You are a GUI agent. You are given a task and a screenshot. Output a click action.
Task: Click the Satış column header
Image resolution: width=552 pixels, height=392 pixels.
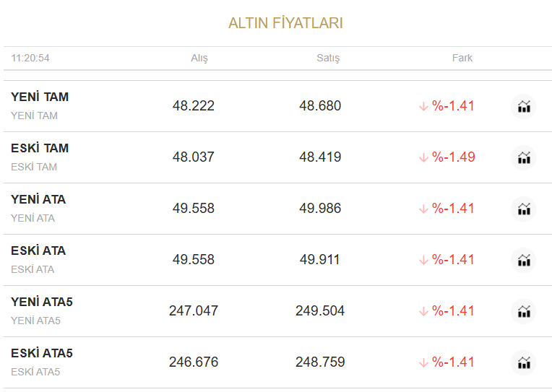(x=328, y=58)
